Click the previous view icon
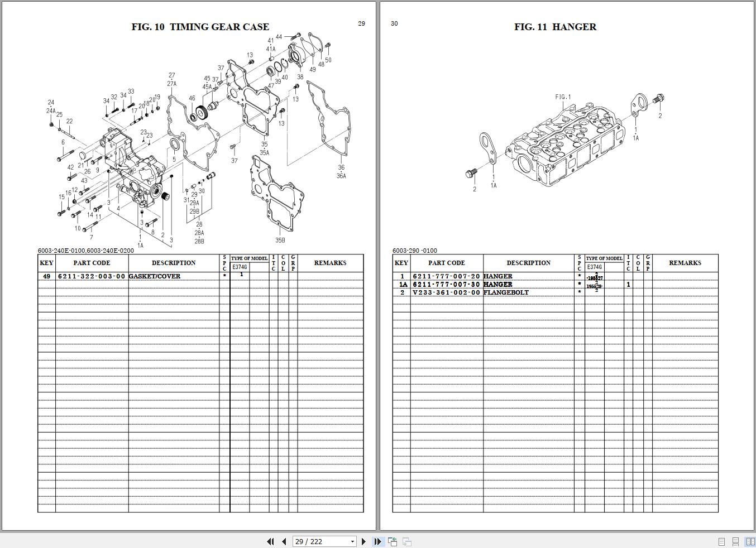756x548 pixels. pyautogui.click(x=393, y=541)
